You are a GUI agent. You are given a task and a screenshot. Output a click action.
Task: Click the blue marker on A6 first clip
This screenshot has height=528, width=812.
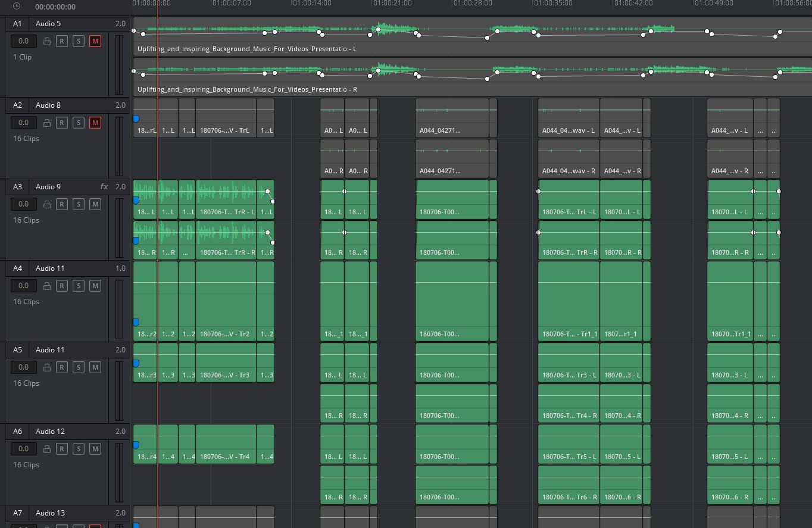click(136, 445)
